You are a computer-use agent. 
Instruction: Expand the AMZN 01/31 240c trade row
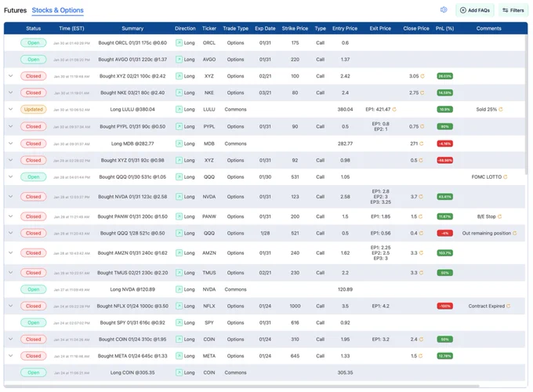10,252
